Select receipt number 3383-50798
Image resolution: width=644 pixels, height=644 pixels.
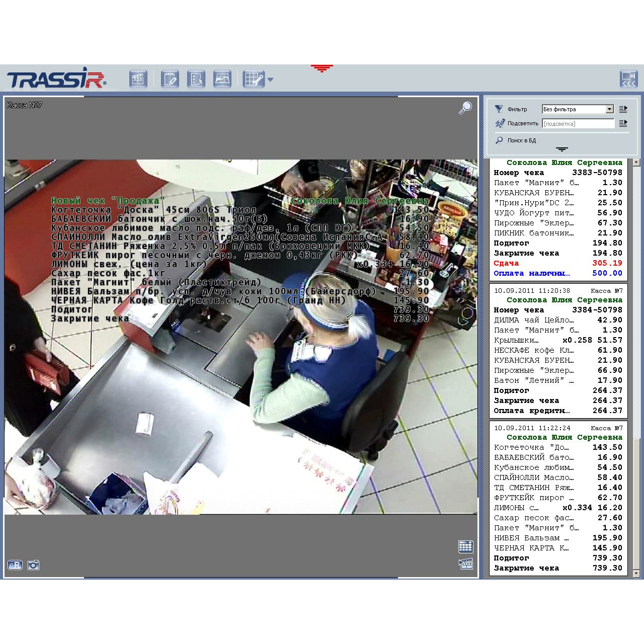click(558, 173)
